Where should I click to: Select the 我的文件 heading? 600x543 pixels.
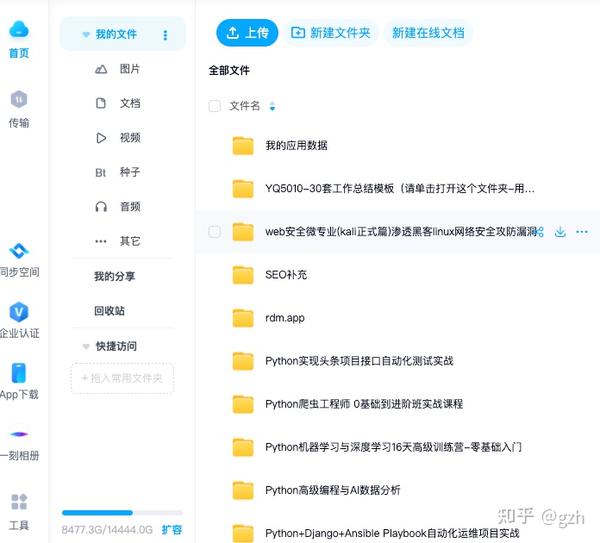[116, 34]
